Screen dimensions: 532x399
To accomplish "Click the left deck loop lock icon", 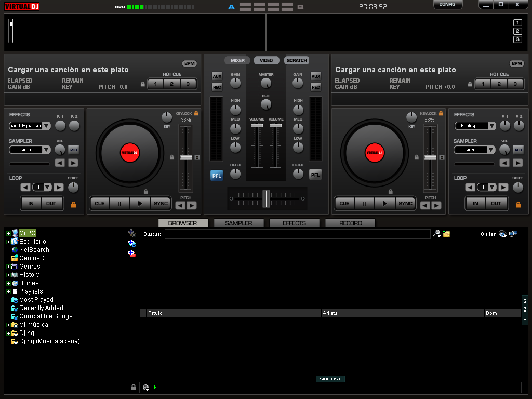I will [x=74, y=204].
